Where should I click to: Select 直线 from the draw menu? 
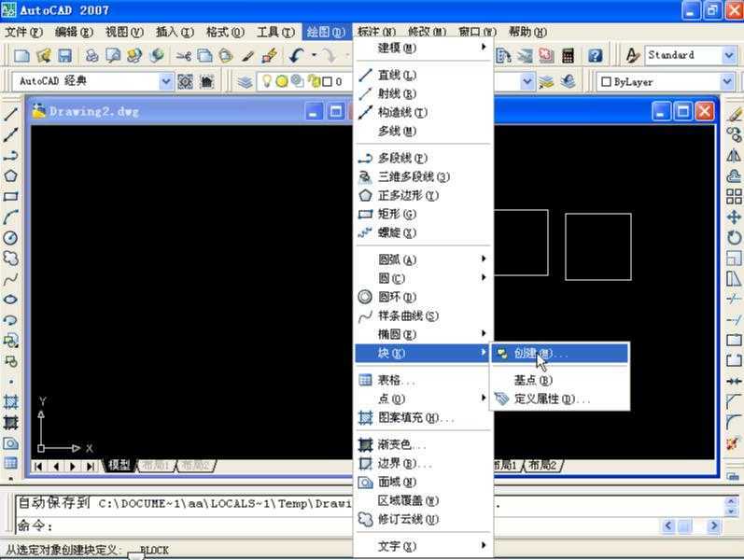click(423, 75)
